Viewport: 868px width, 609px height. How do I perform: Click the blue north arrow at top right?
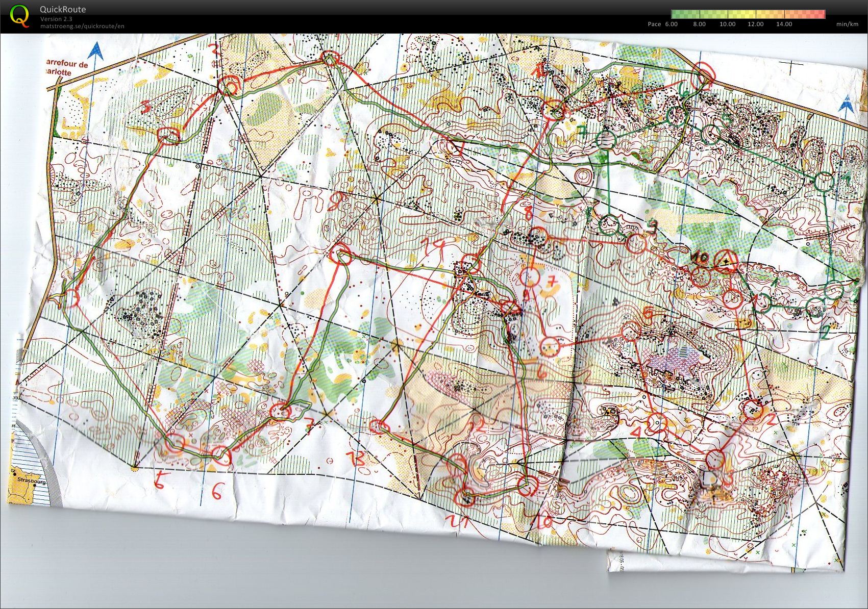pos(847,103)
